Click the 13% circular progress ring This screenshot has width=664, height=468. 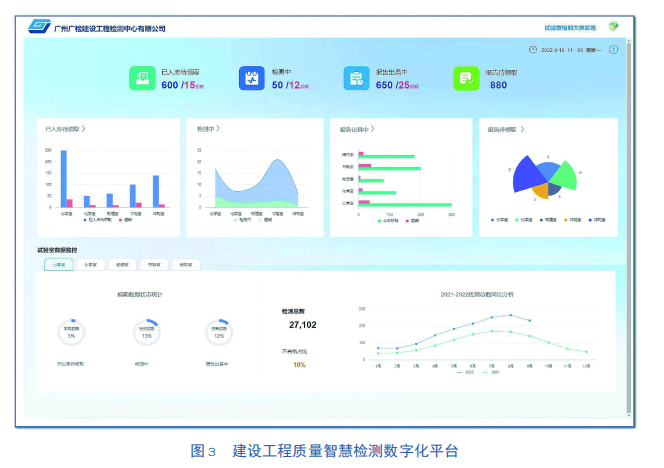click(x=147, y=332)
